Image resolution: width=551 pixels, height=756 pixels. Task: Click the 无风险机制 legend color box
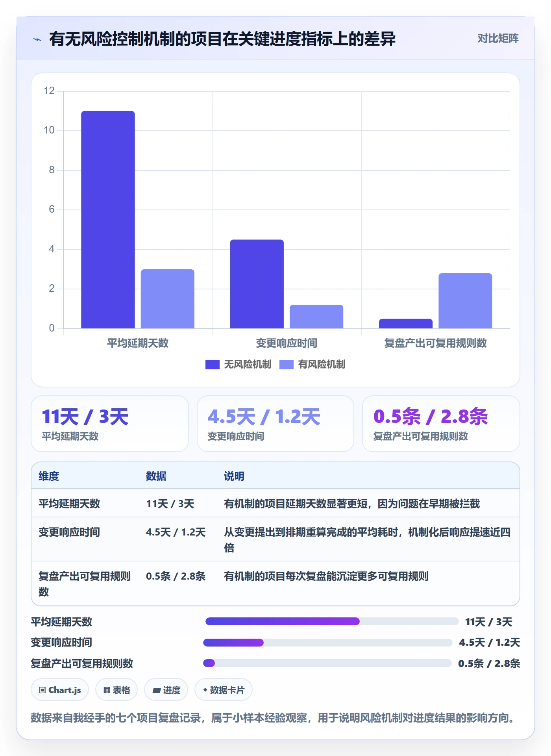(213, 365)
